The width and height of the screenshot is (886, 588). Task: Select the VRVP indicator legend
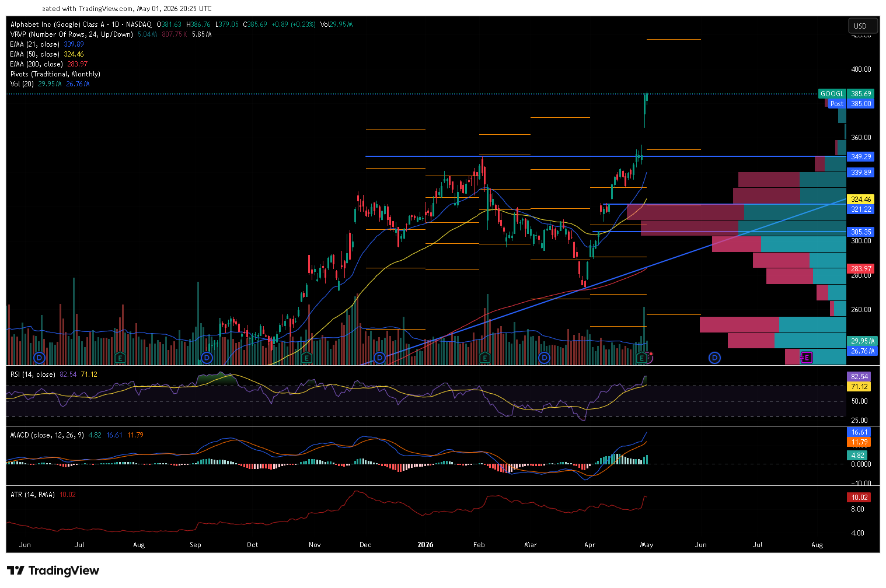[71, 34]
